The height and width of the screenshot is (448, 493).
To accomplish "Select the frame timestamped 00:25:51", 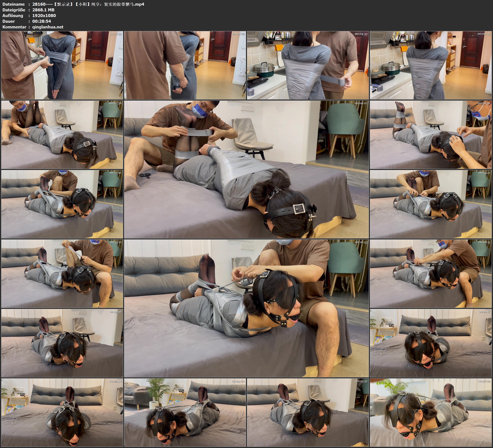I will click(x=308, y=412).
